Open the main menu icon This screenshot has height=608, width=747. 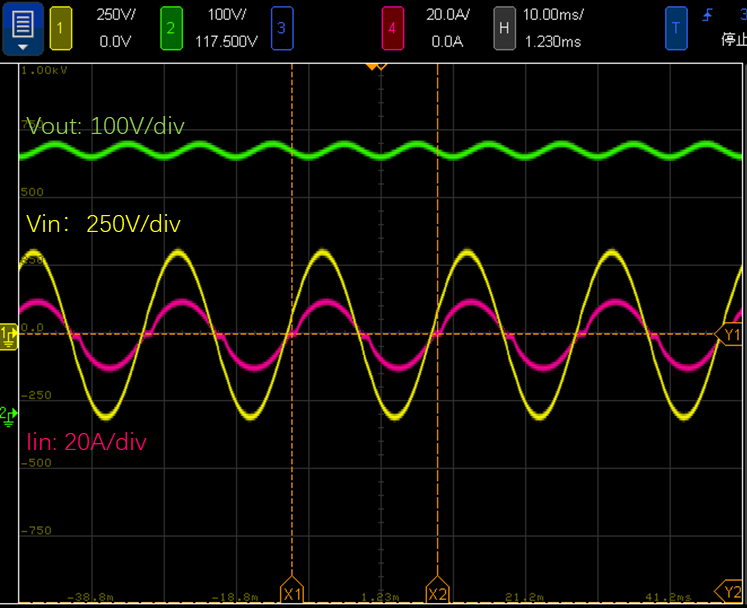click(x=22, y=28)
